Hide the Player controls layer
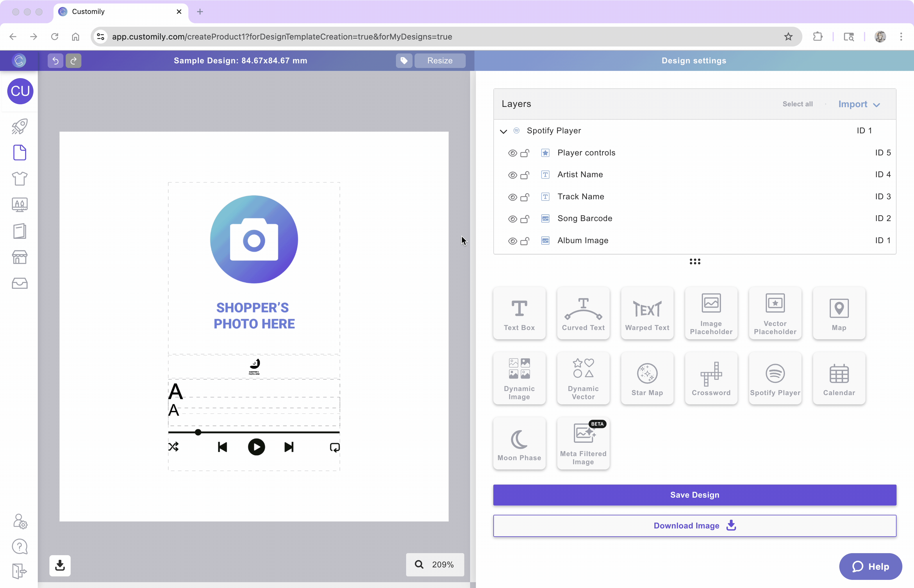The height and width of the screenshot is (588, 914). tap(512, 153)
